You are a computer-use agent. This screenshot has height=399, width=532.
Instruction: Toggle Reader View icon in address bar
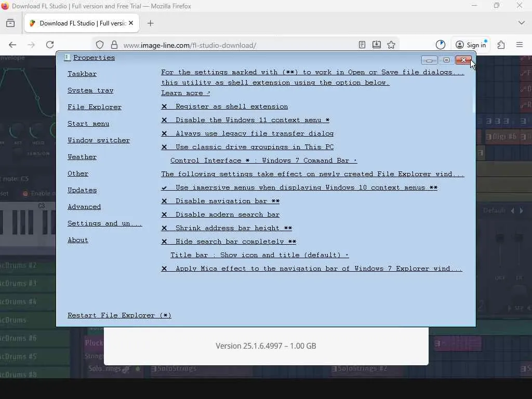coord(362,45)
